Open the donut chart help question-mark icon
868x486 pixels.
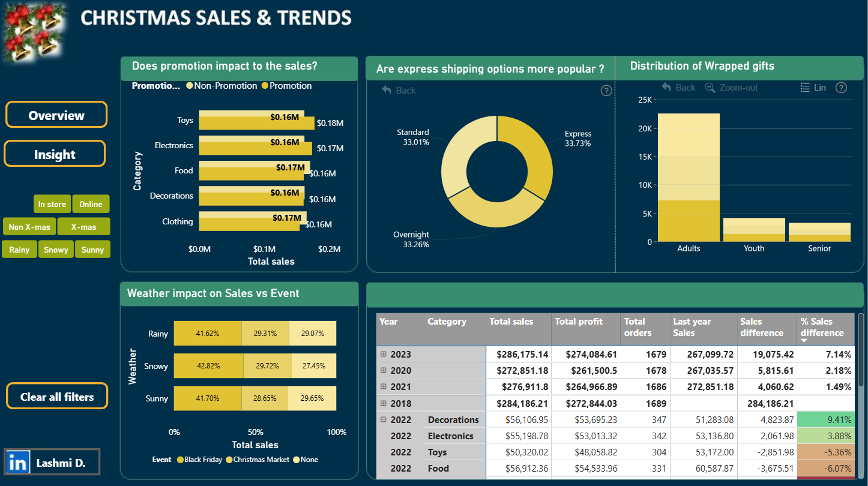[x=606, y=91]
